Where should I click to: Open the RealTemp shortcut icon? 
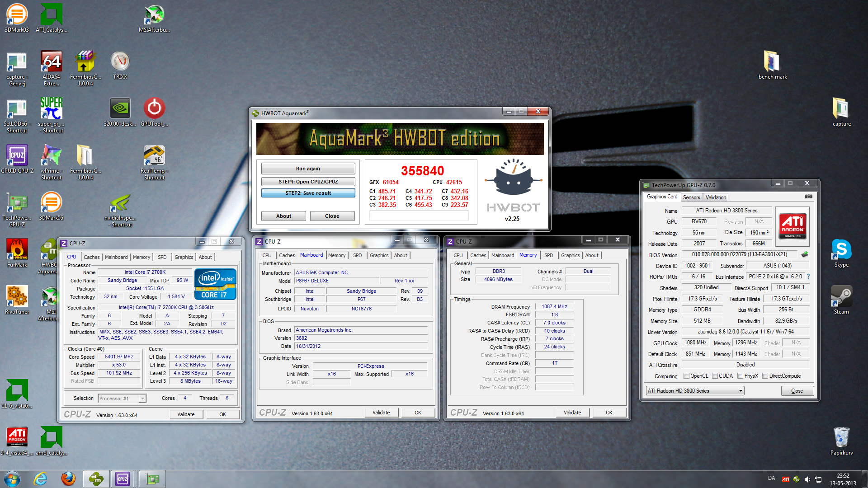point(154,162)
